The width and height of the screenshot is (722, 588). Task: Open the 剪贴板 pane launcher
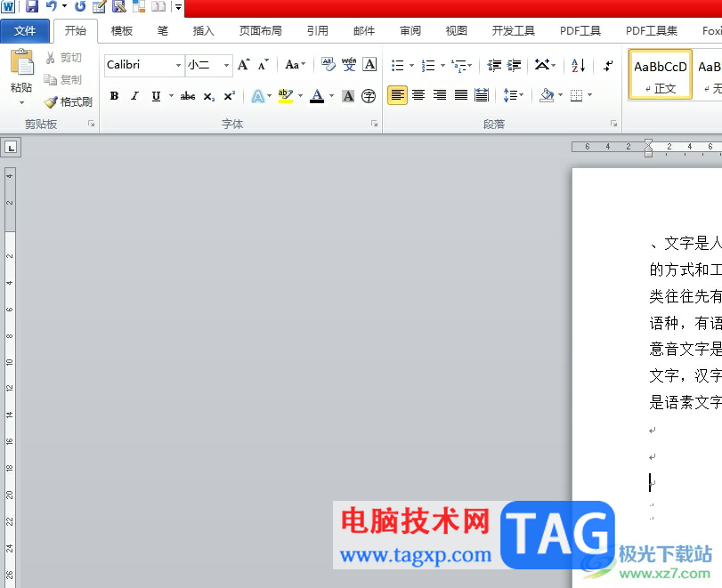coord(91,124)
